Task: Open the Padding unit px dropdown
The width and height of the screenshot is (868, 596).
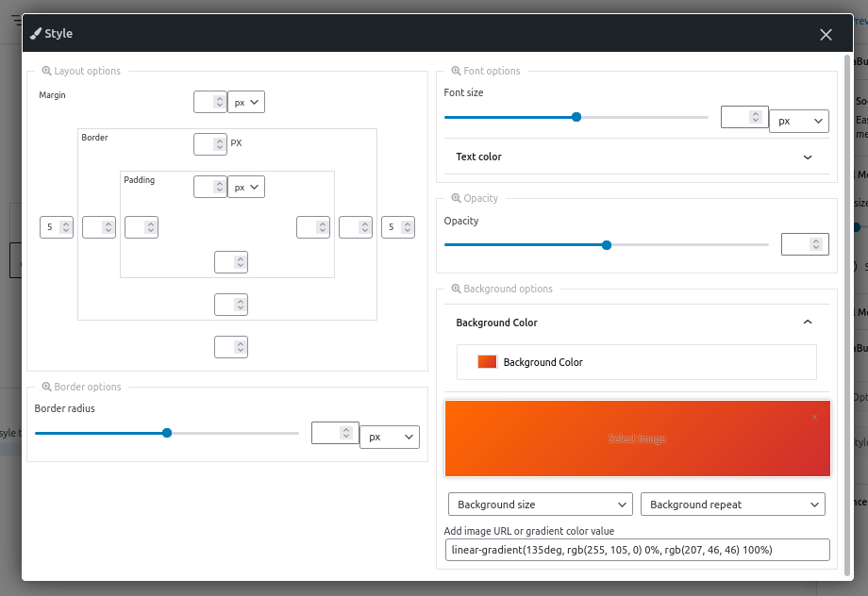Action: pos(246,187)
